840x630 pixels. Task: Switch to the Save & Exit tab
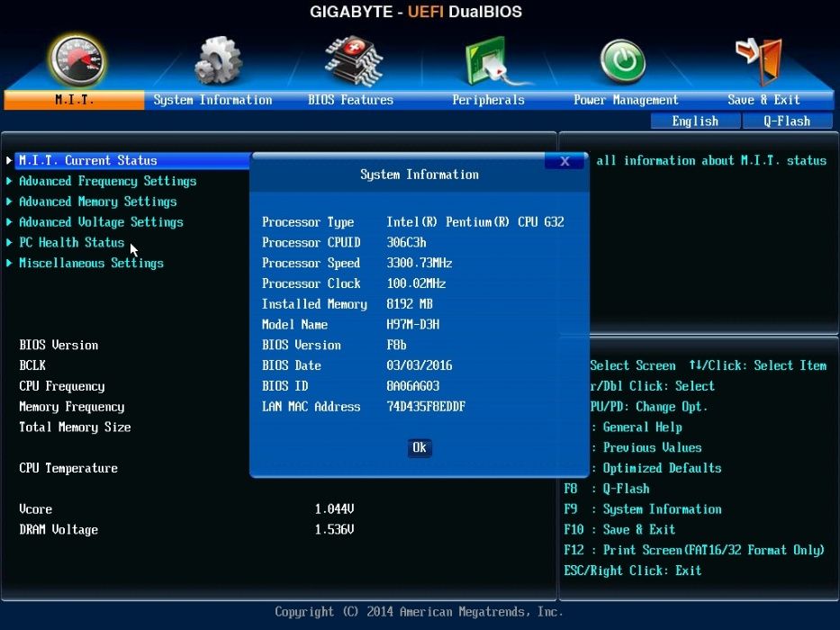tap(763, 100)
